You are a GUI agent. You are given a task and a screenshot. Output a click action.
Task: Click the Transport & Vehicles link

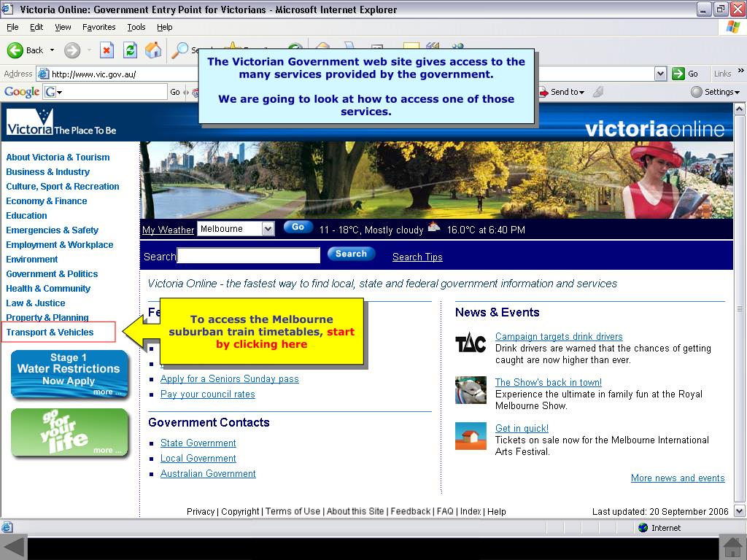50,332
